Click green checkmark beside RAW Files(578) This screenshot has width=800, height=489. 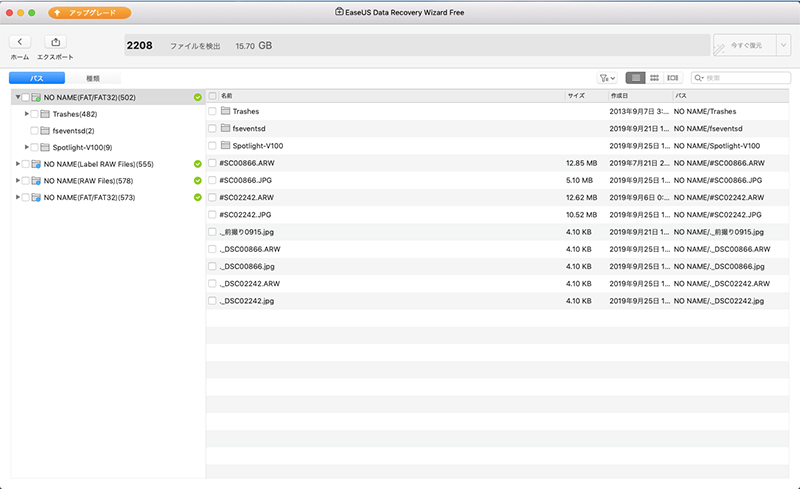point(197,181)
